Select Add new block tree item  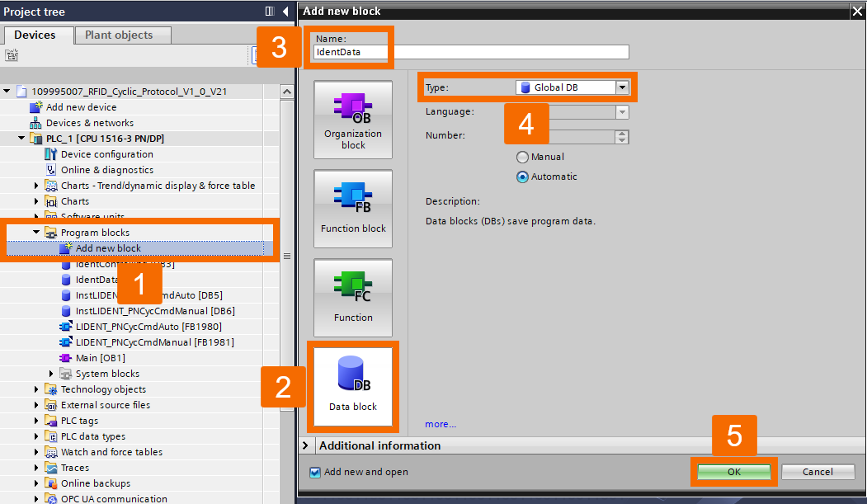(x=108, y=248)
